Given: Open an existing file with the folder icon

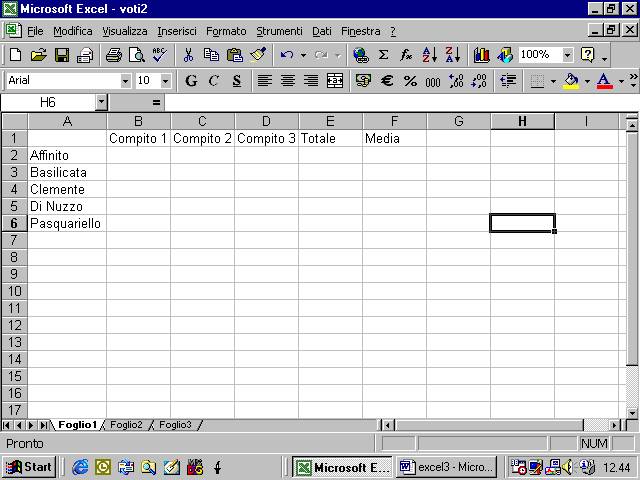Looking at the screenshot, I should tap(39, 55).
